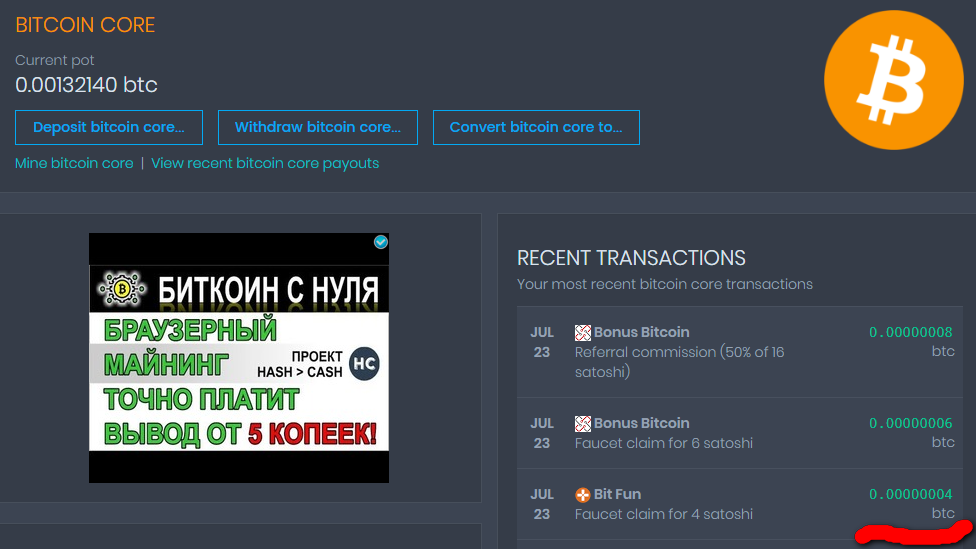Click the HC round logo in the ad

[x=365, y=364]
